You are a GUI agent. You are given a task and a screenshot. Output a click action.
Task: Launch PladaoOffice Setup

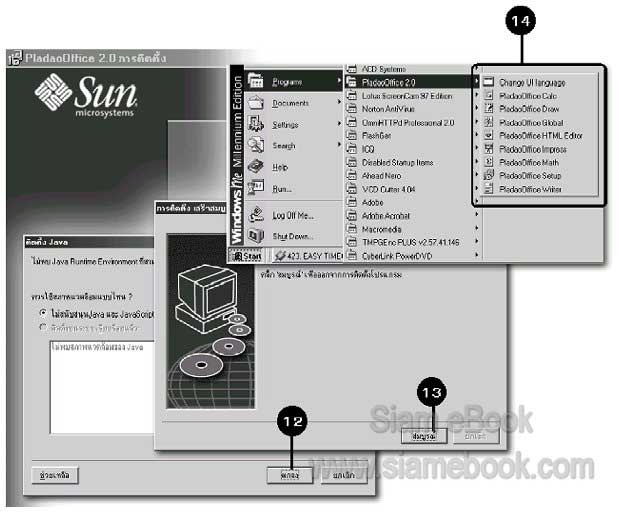click(x=540, y=176)
